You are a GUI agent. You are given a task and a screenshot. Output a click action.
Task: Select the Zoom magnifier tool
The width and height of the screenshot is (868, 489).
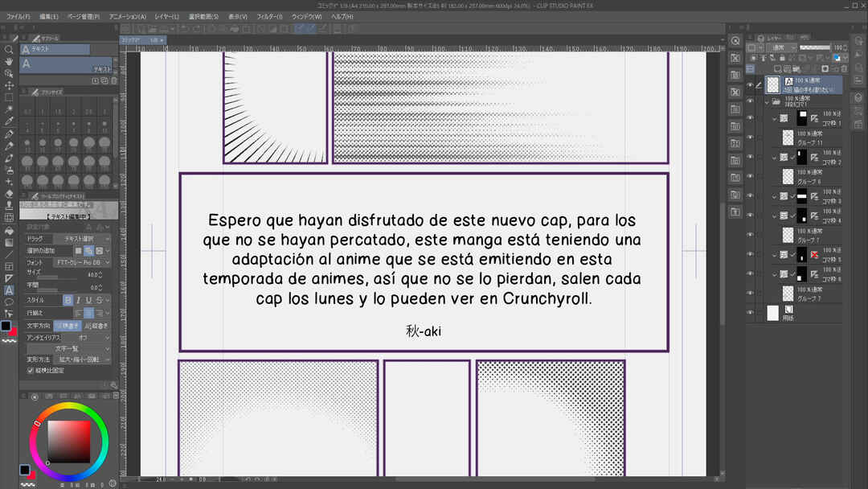click(9, 49)
